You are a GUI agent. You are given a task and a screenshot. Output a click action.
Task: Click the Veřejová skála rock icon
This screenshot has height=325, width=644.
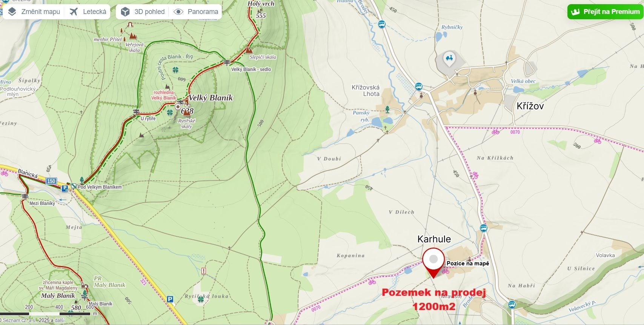point(132,36)
